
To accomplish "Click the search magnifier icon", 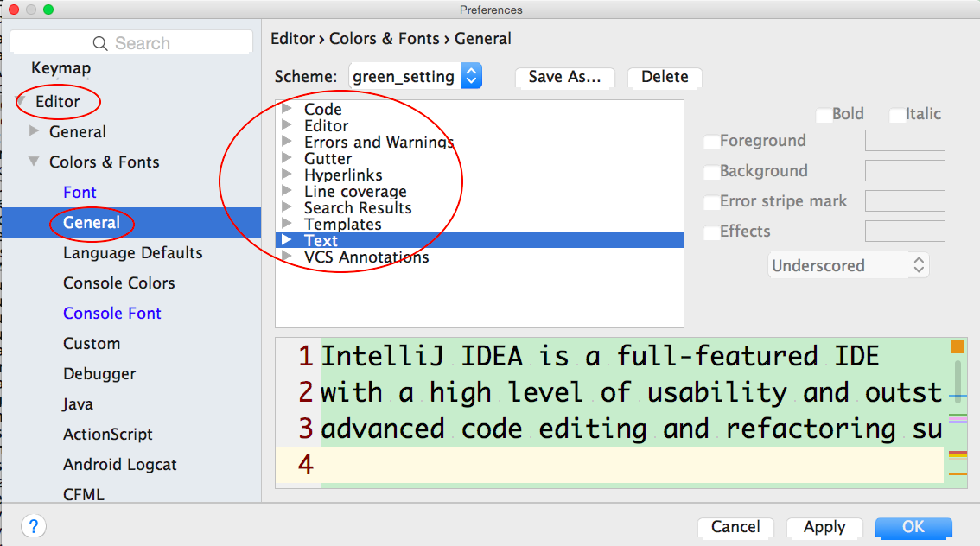I will (100, 43).
